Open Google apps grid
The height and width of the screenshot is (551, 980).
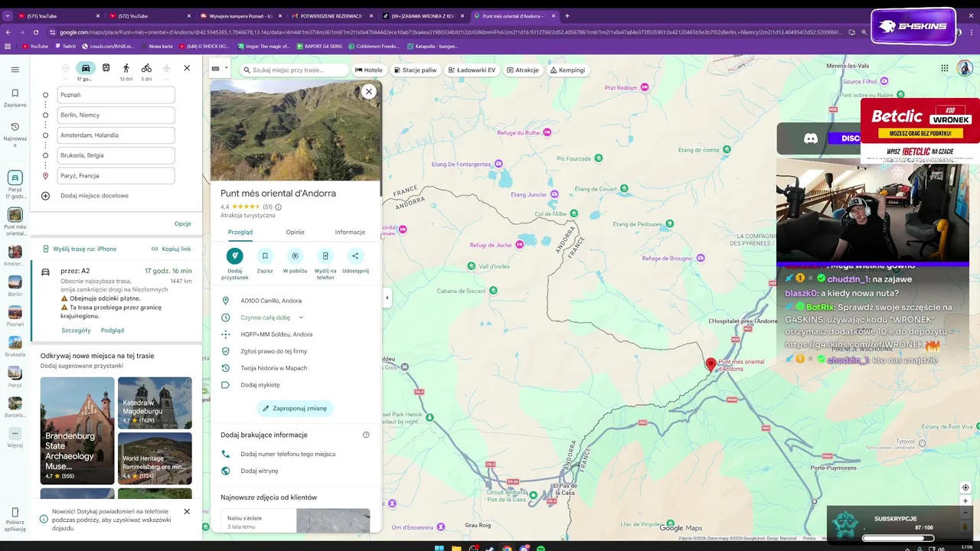(944, 68)
